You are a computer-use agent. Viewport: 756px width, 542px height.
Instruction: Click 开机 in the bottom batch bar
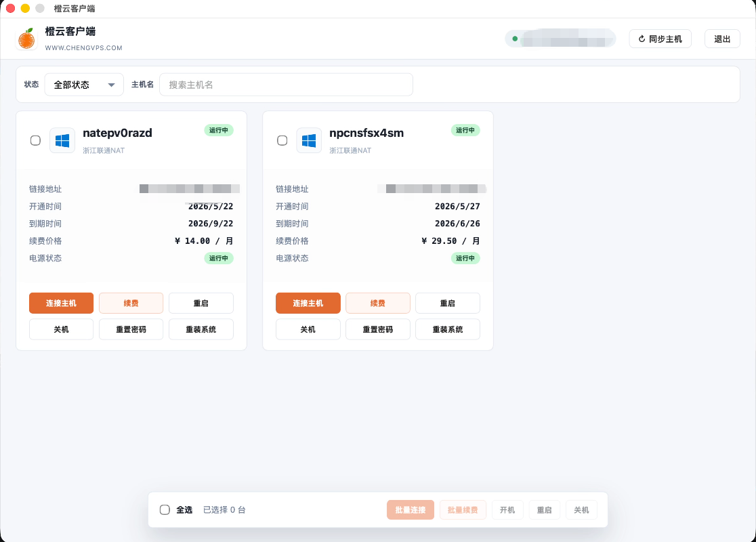coord(507,509)
